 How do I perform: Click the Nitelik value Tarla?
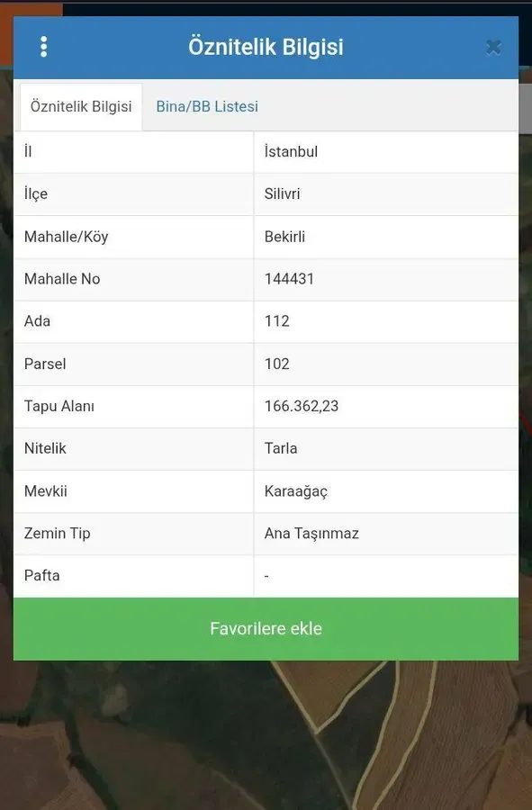(281, 448)
